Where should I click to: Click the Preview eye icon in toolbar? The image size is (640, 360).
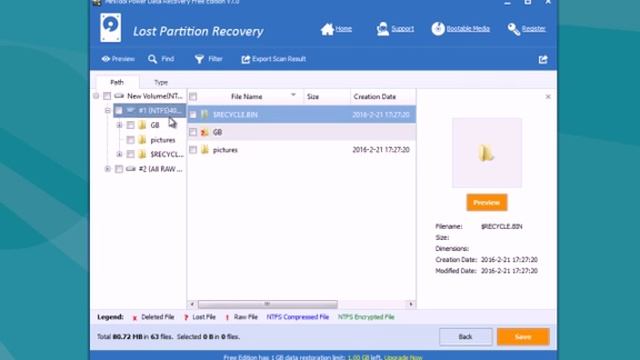(x=106, y=59)
